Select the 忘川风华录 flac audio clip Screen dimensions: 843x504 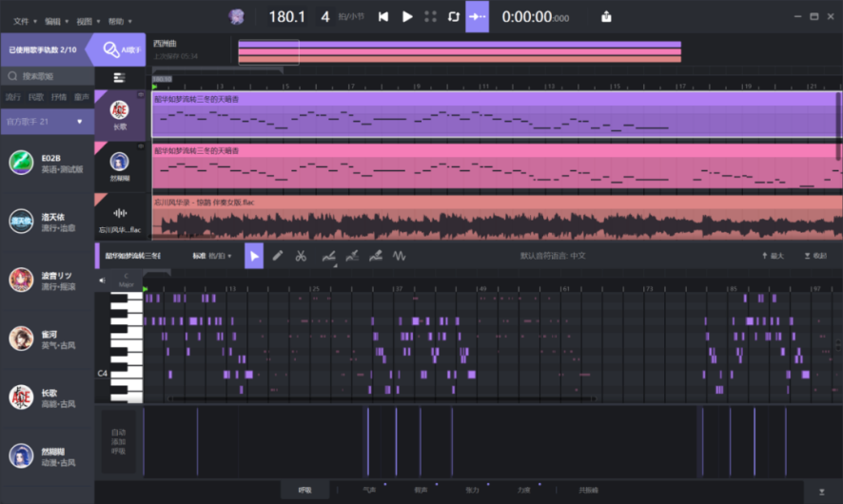pos(498,218)
